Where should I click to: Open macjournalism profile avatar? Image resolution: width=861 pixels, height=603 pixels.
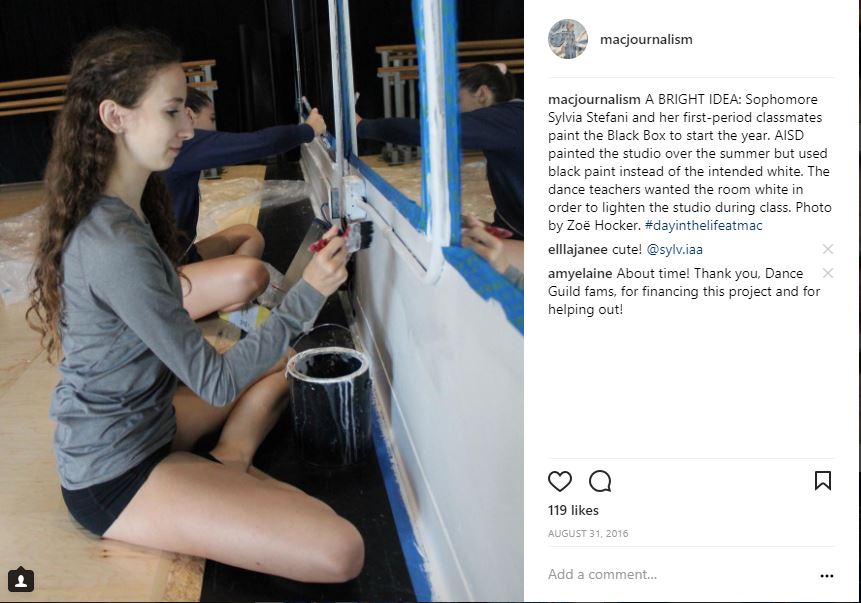point(568,39)
